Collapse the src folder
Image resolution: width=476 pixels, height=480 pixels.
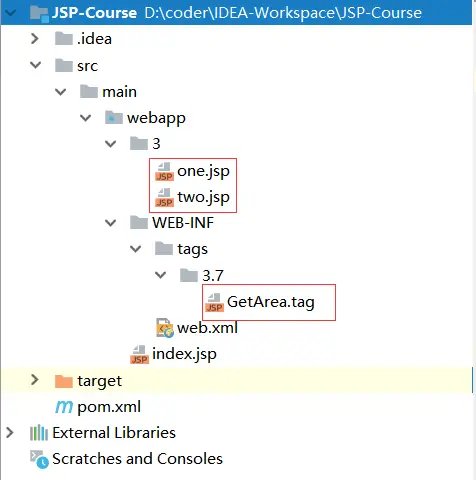(35, 65)
